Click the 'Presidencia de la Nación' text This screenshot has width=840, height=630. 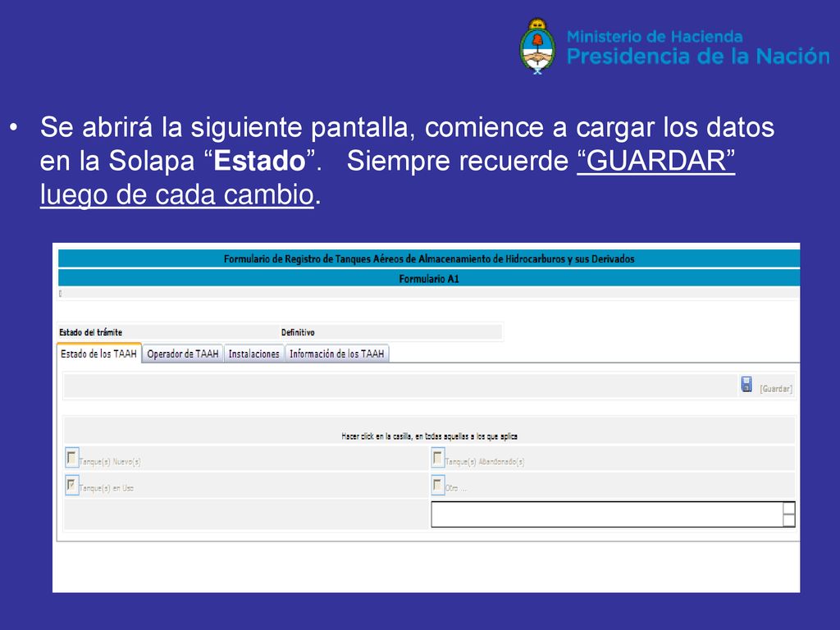tap(698, 57)
